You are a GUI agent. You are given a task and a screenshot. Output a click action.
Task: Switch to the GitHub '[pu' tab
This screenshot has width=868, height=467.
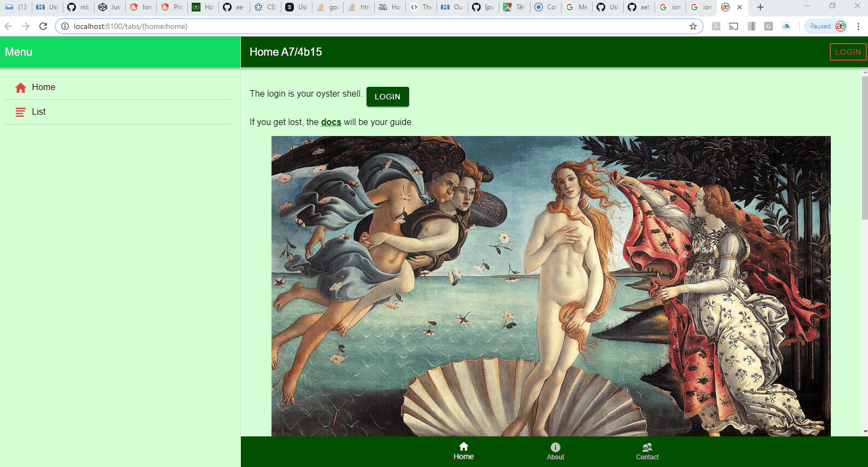[x=483, y=7]
